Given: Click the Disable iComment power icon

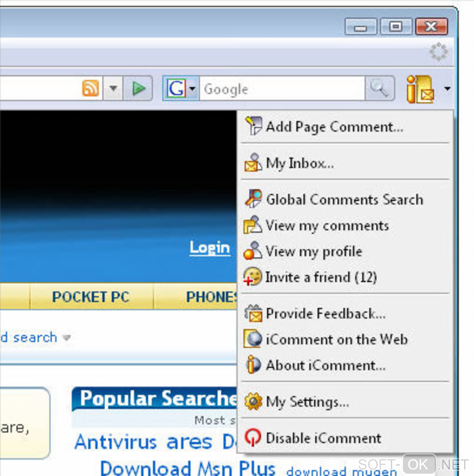Looking at the screenshot, I should coord(253,437).
